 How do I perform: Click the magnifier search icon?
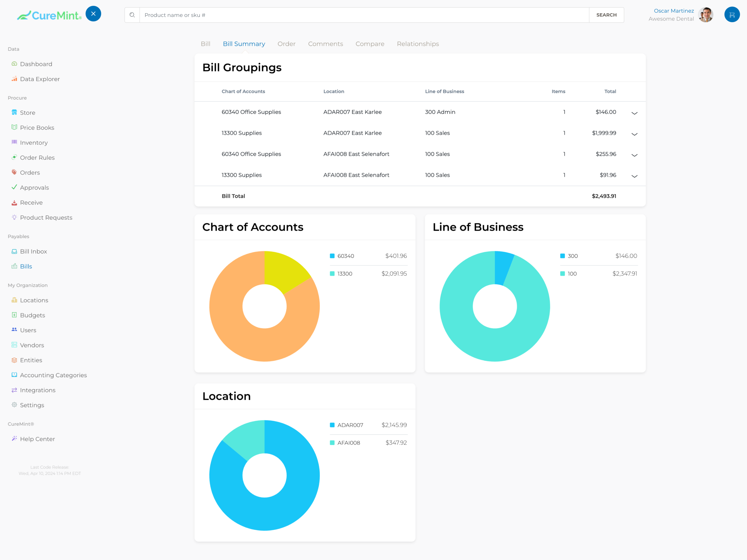click(132, 15)
